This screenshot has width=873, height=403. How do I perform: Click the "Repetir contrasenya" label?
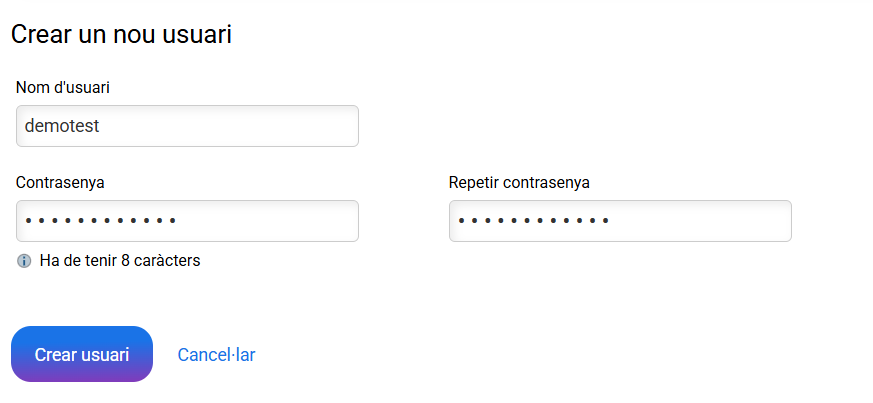tap(519, 182)
